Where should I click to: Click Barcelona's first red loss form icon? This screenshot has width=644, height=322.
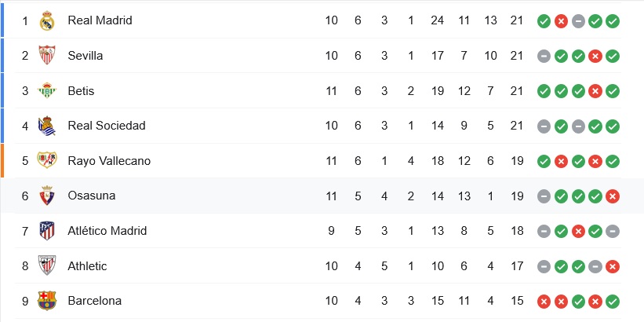click(544, 302)
